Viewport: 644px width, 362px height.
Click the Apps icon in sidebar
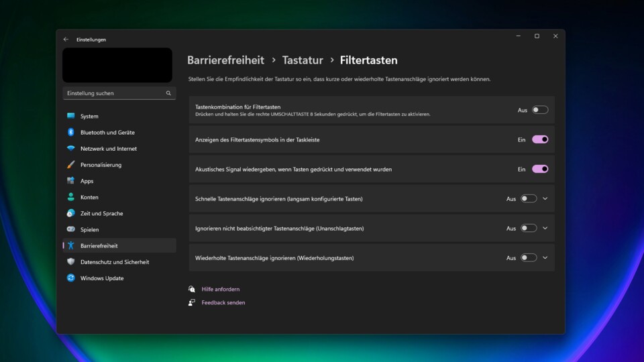(70, 180)
